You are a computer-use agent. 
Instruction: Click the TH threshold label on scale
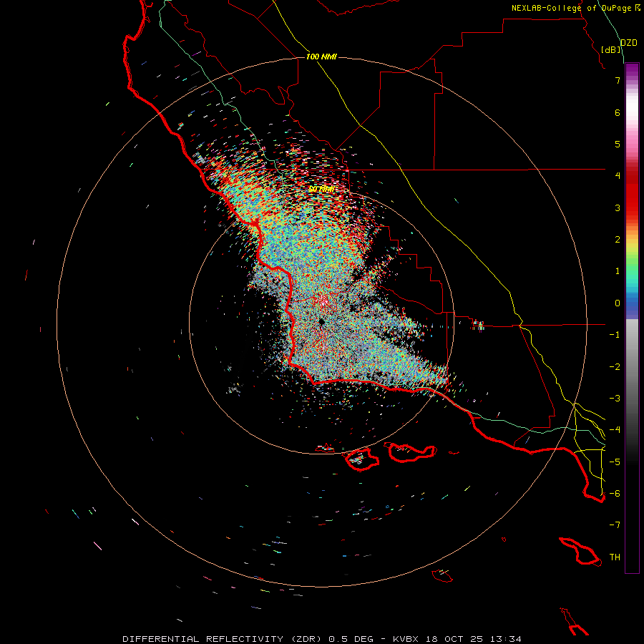(x=615, y=557)
